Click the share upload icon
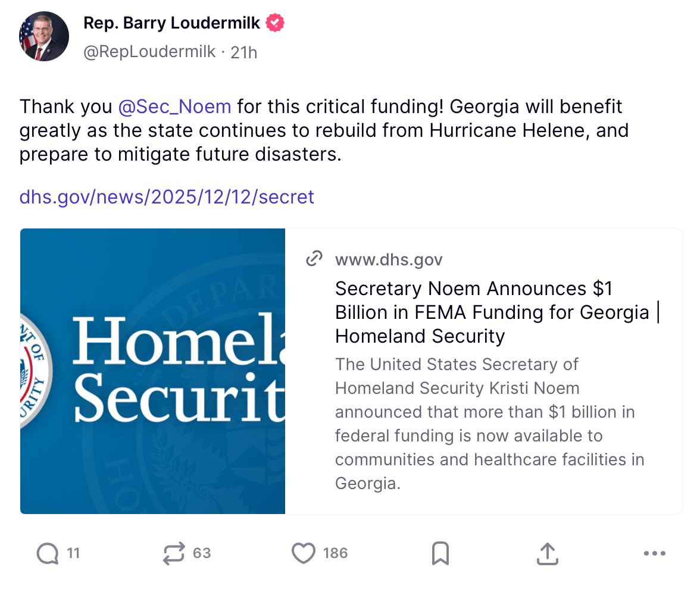 [547, 554]
